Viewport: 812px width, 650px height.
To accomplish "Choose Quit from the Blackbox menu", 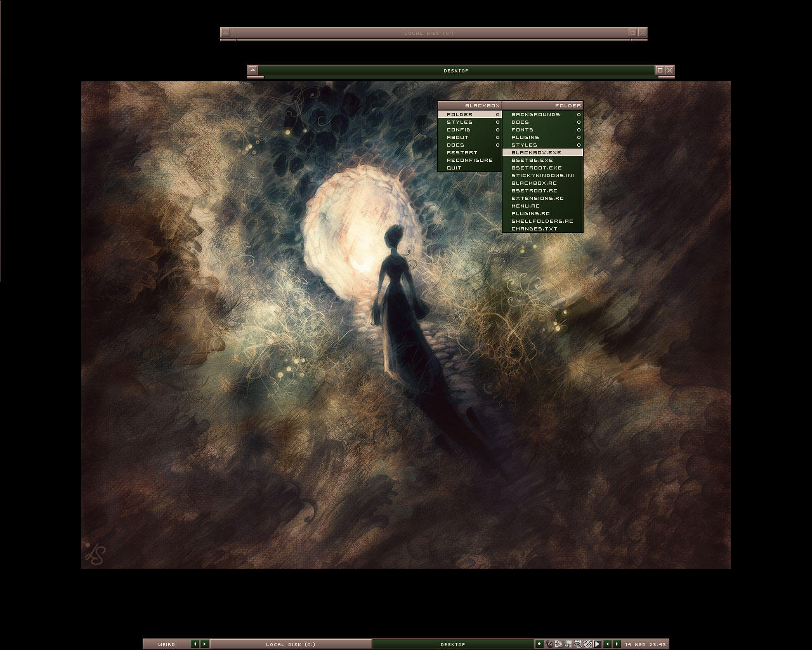I will tap(469, 168).
